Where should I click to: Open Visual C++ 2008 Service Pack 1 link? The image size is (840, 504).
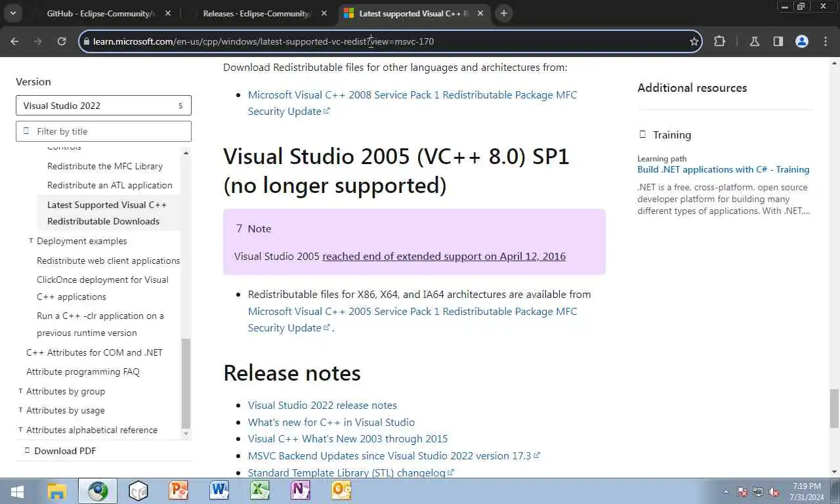tap(412, 103)
